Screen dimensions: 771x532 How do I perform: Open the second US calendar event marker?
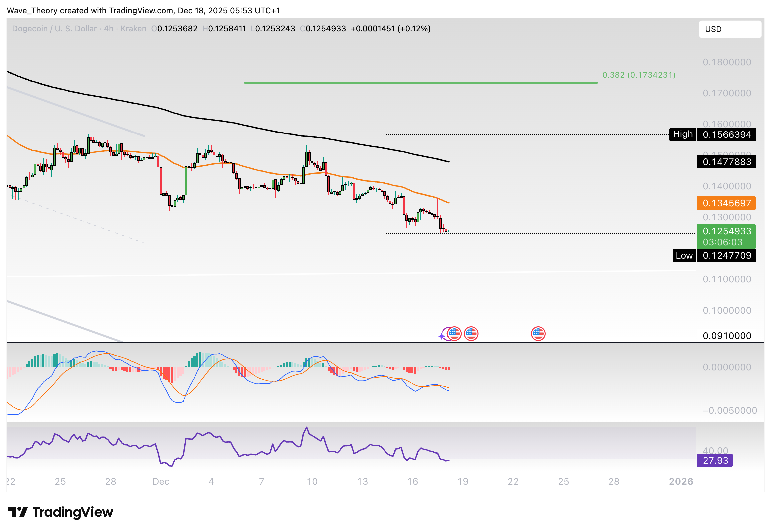tap(471, 333)
